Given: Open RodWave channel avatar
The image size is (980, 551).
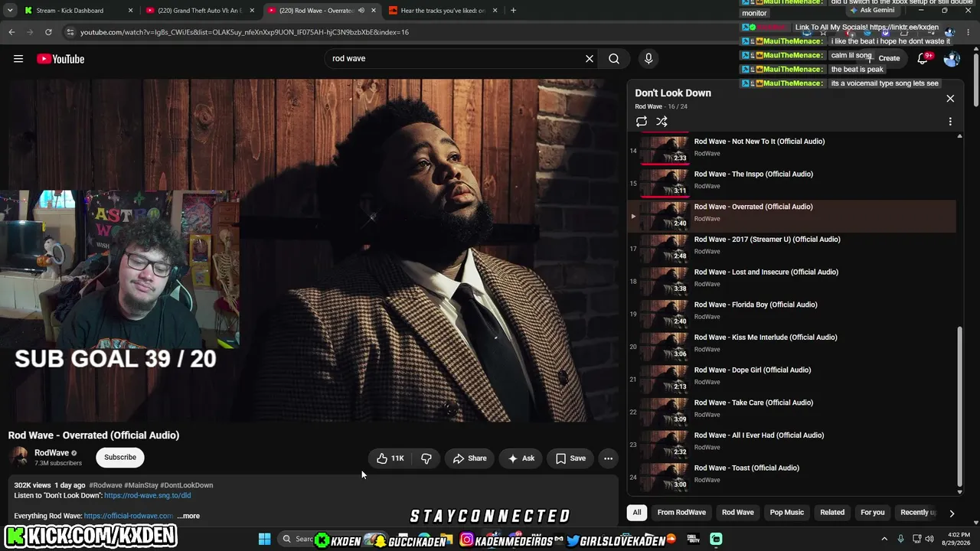Looking at the screenshot, I should point(20,457).
